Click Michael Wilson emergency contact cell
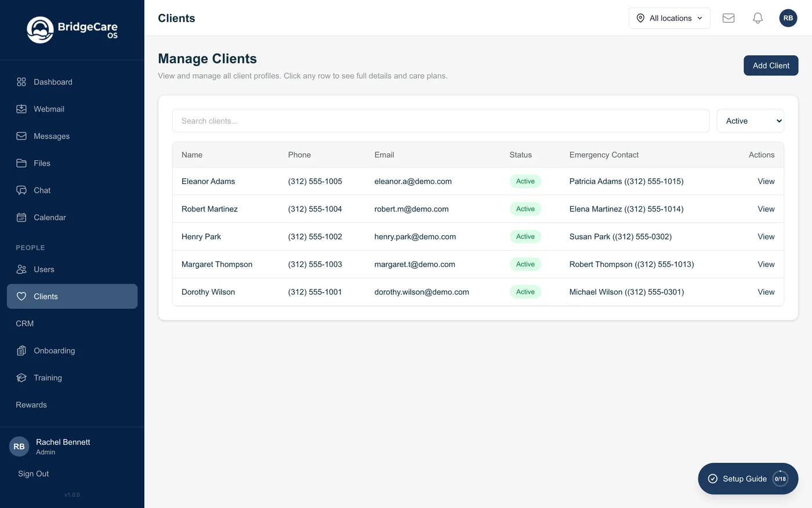This screenshot has height=508, width=812. [x=626, y=292]
